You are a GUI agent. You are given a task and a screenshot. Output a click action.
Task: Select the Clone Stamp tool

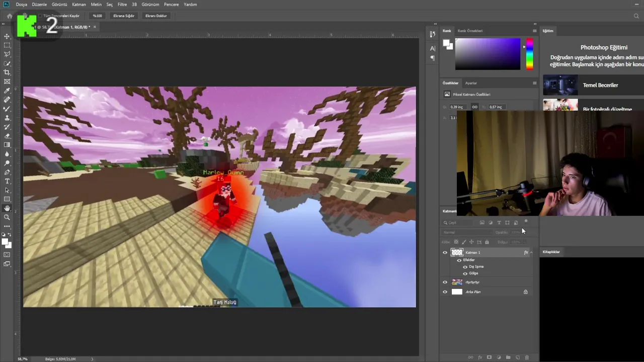[x=7, y=118]
